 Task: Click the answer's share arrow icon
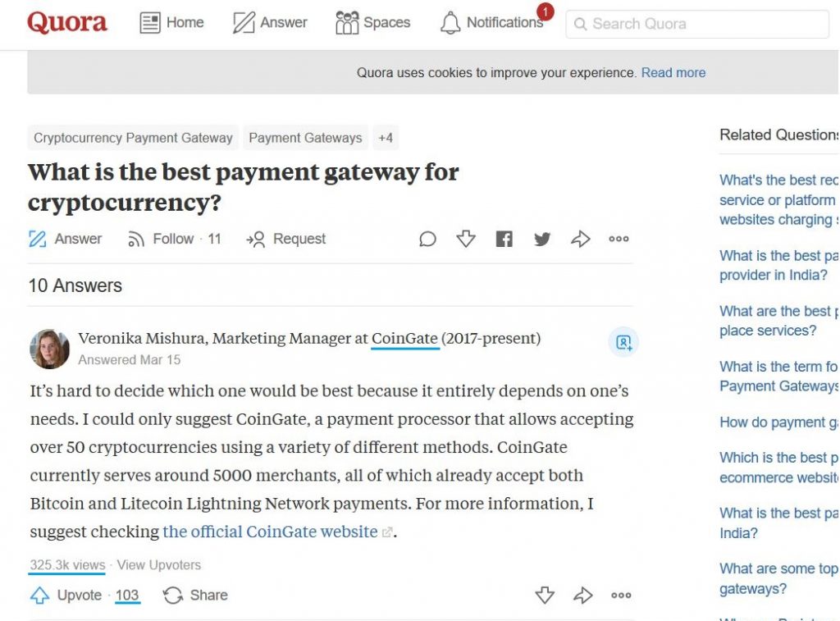(583, 596)
